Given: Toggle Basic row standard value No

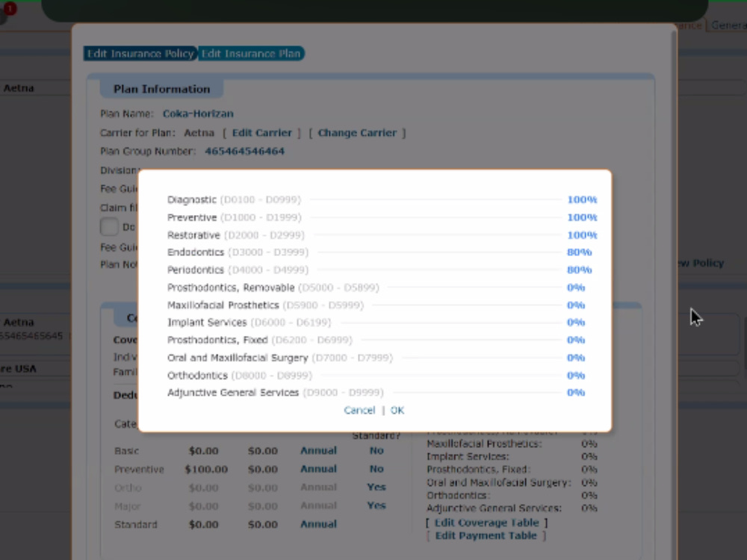Looking at the screenshot, I should pyautogui.click(x=376, y=450).
